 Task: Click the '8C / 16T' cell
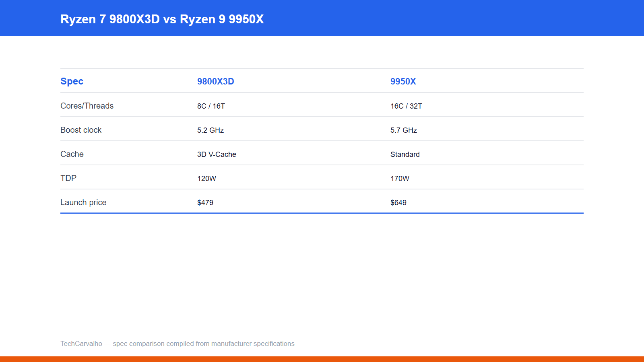pyautogui.click(x=211, y=106)
